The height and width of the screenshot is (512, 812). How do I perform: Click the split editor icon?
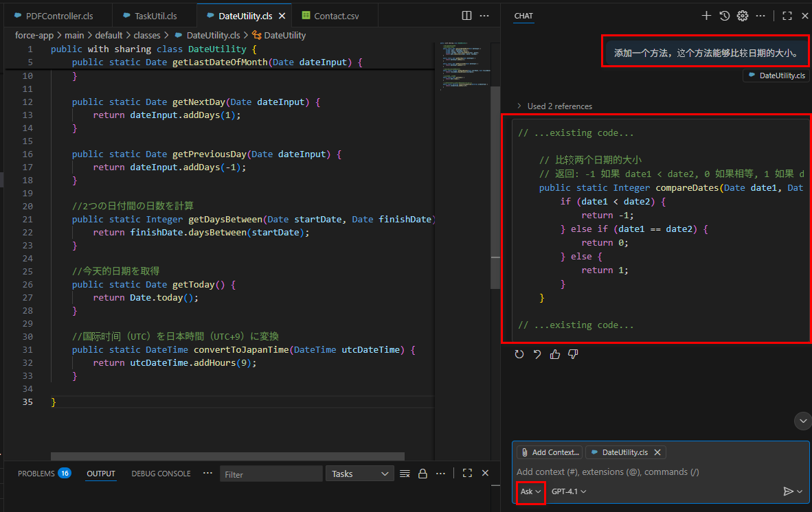pyautogui.click(x=466, y=15)
